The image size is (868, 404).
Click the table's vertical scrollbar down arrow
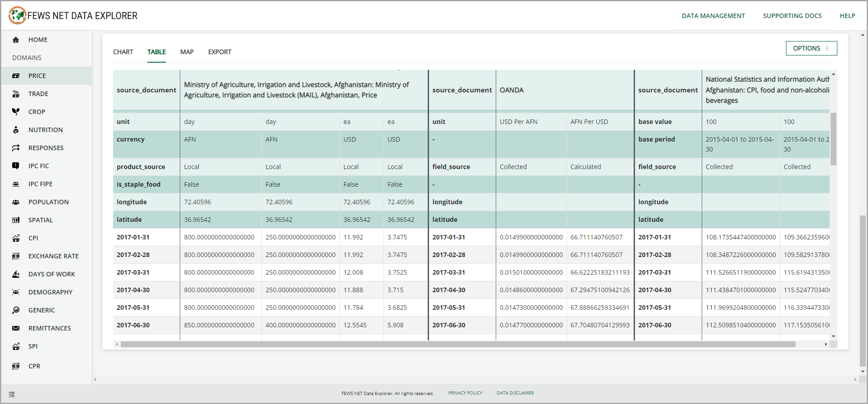833,336
